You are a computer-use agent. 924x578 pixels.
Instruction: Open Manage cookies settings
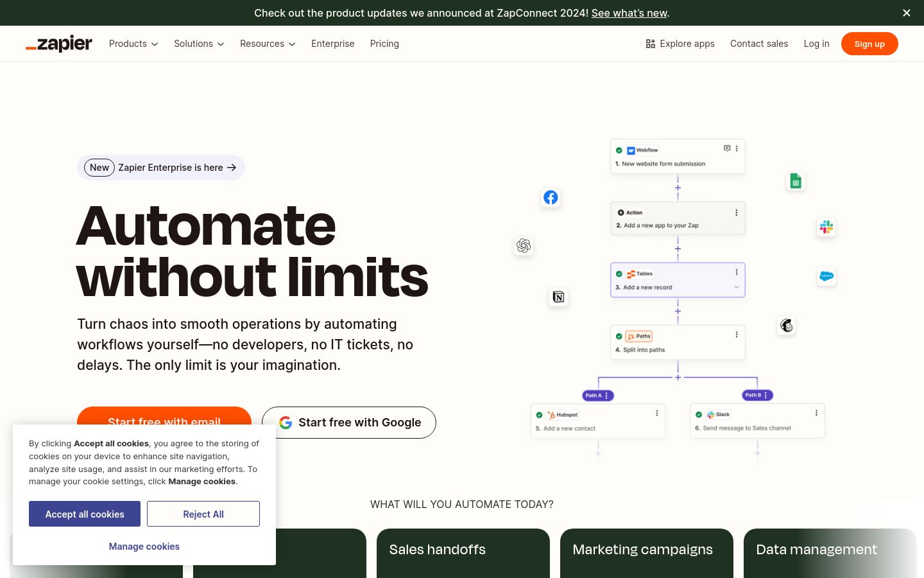(x=144, y=547)
